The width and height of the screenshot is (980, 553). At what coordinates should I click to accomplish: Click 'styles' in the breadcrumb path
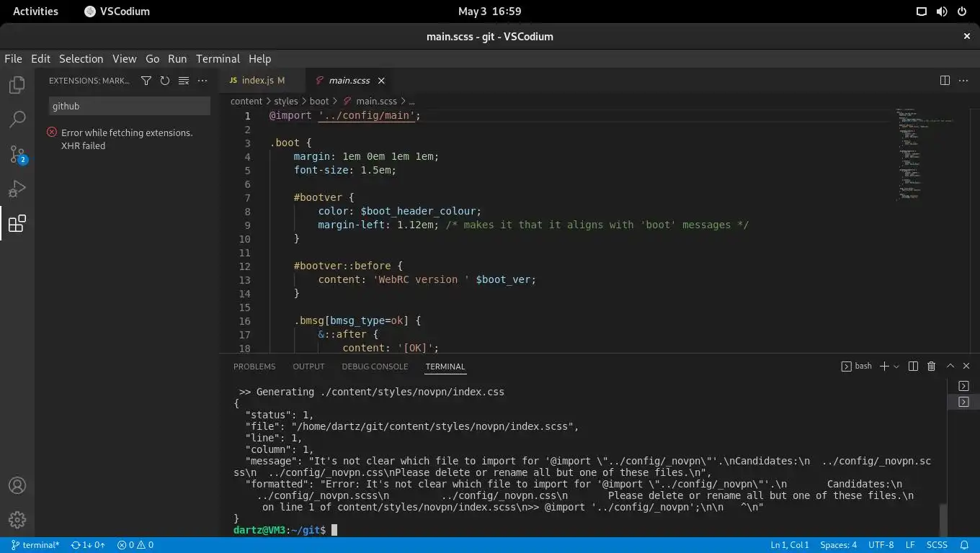(286, 102)
